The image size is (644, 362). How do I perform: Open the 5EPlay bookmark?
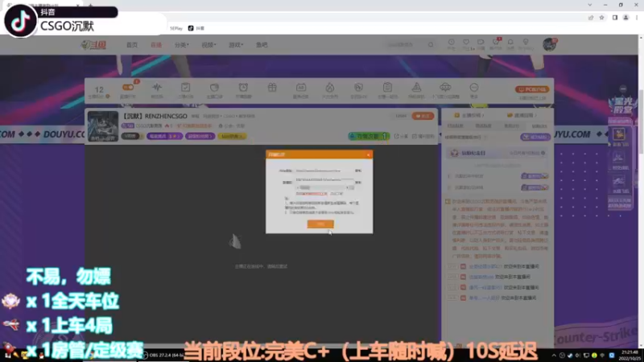point(176,28)
